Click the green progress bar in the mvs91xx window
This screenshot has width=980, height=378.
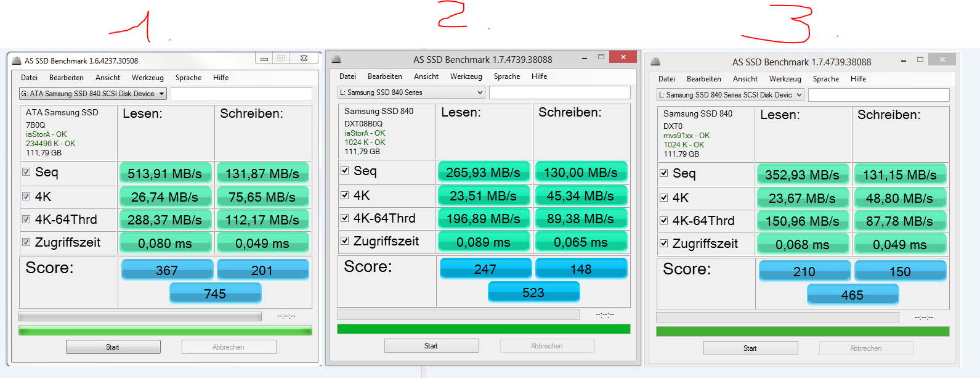click(803, 332)
